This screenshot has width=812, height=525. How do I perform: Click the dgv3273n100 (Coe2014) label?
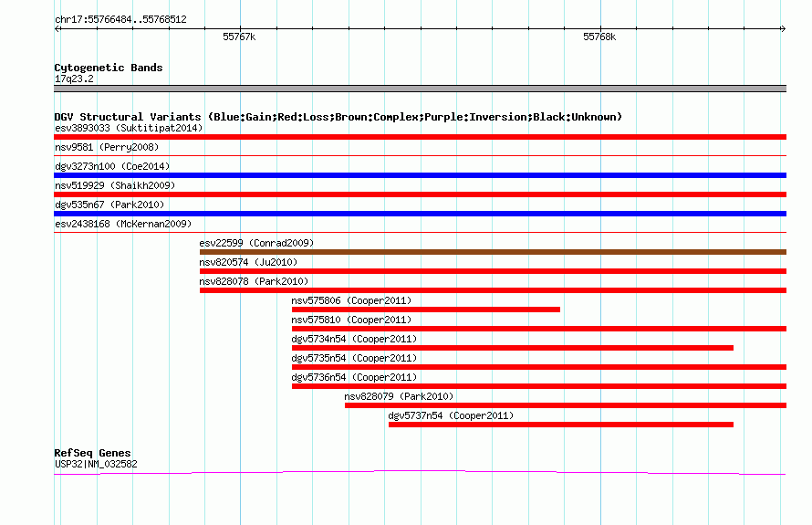click(x=112, y=166)
